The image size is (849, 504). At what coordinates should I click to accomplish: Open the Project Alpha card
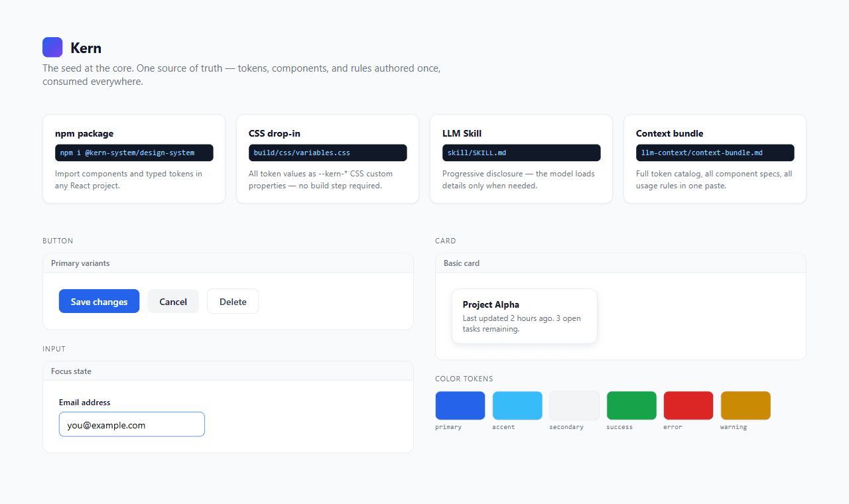point(525,316)
